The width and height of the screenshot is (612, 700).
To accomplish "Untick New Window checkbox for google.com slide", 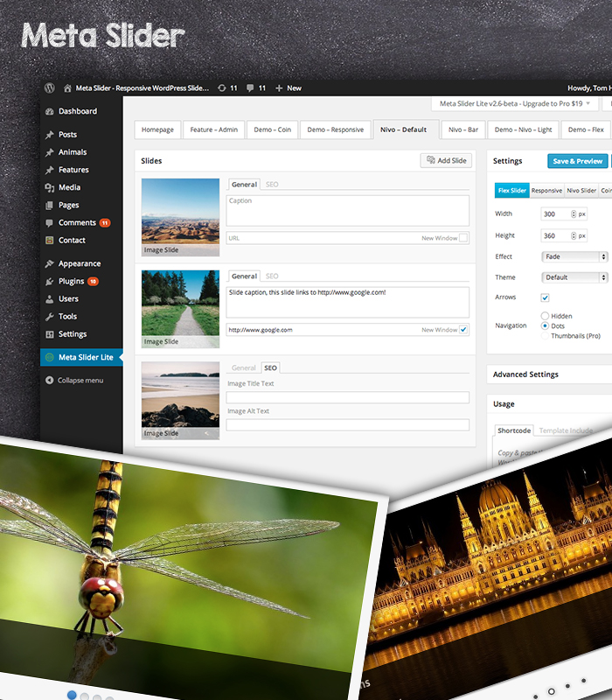I will tap(463, 330).
